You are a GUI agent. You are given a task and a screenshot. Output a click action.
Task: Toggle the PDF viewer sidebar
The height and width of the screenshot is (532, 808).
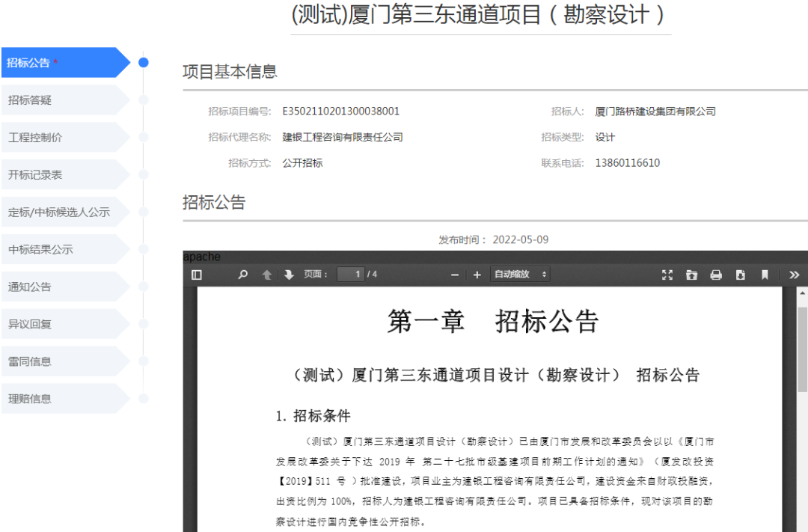pyautogui.click(x=197, y=275)
